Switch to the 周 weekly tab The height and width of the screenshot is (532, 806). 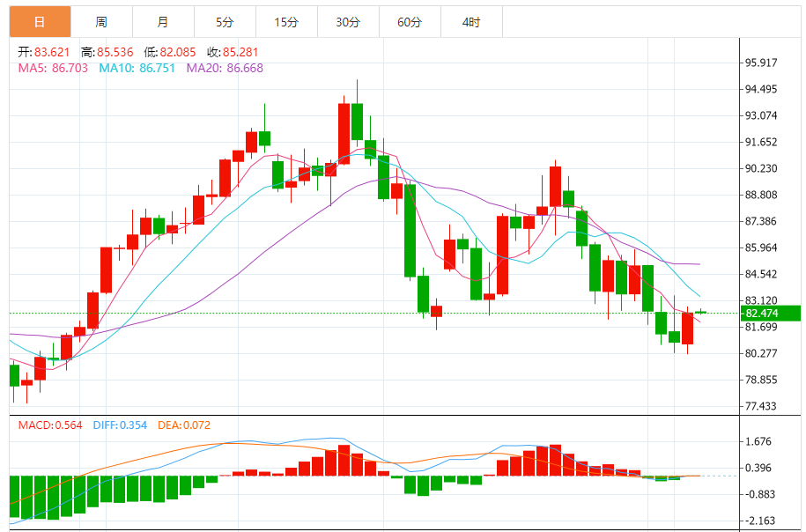pyautogui.click(x=102, y=22)
